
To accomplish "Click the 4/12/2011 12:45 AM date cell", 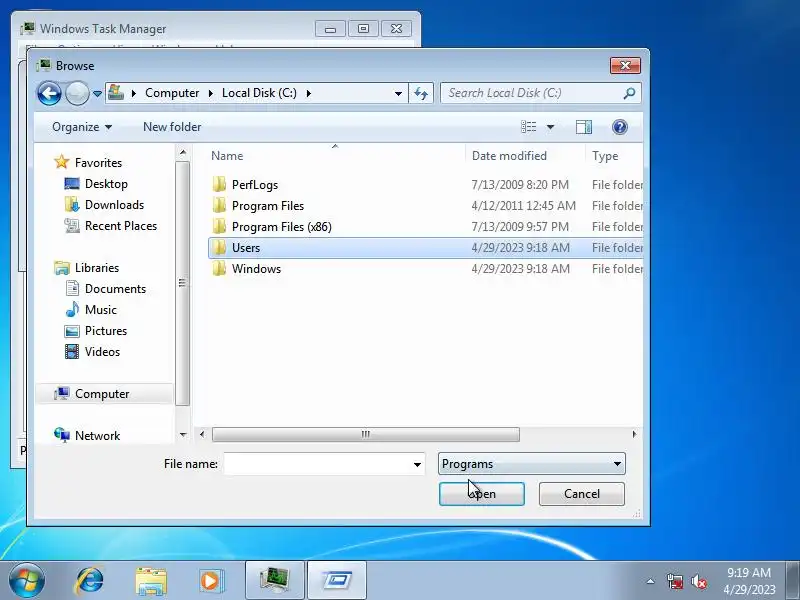I will click(x=523, y=206).
